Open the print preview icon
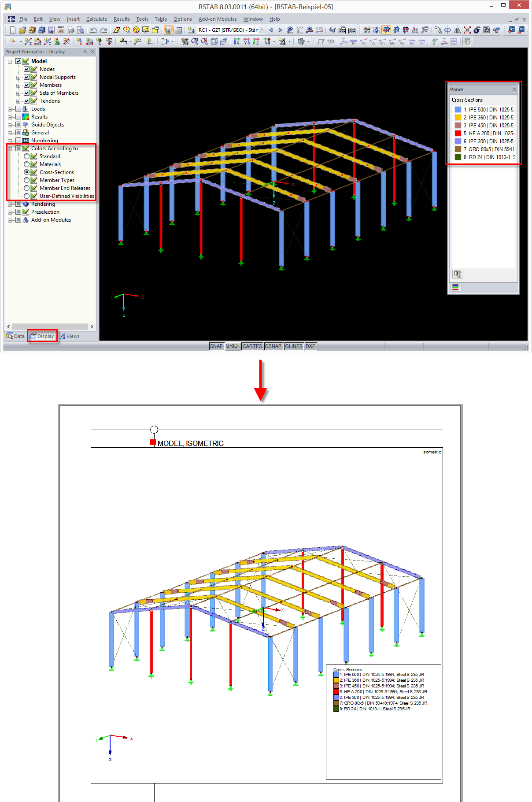Viewport: 532px width, 802px height. pos(81,30)
